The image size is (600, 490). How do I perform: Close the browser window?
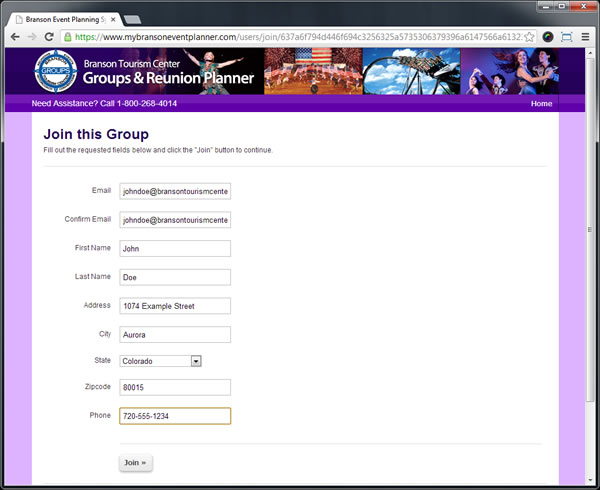[x=584, y=6]
